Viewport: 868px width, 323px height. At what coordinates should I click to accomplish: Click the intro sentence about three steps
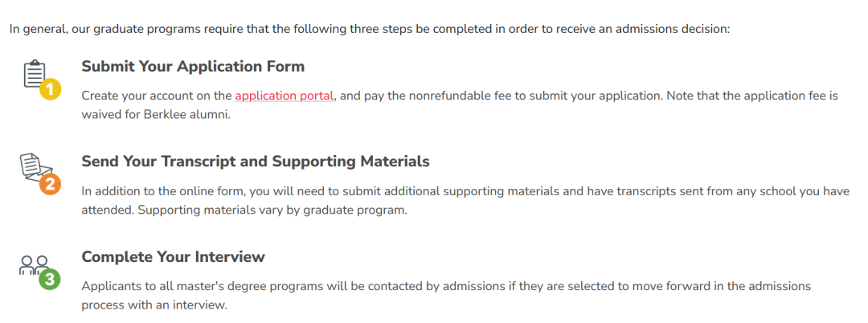click(x=370, y=29)
